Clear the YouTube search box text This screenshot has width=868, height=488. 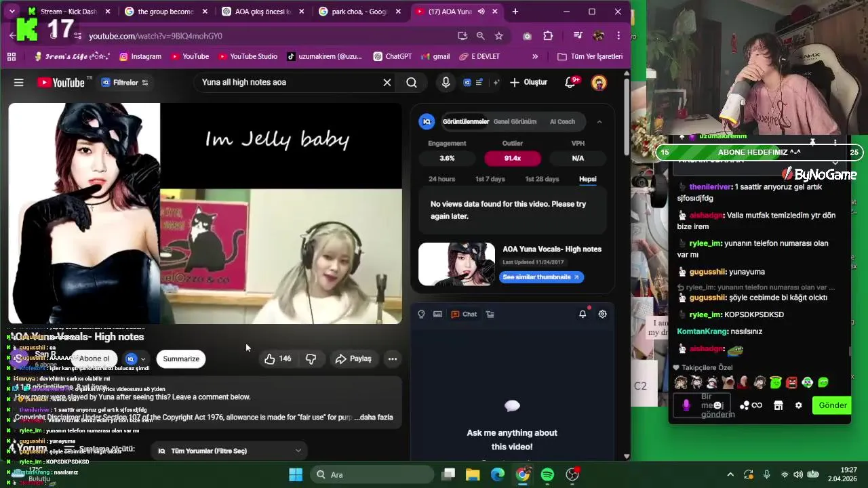click(387, 83)
